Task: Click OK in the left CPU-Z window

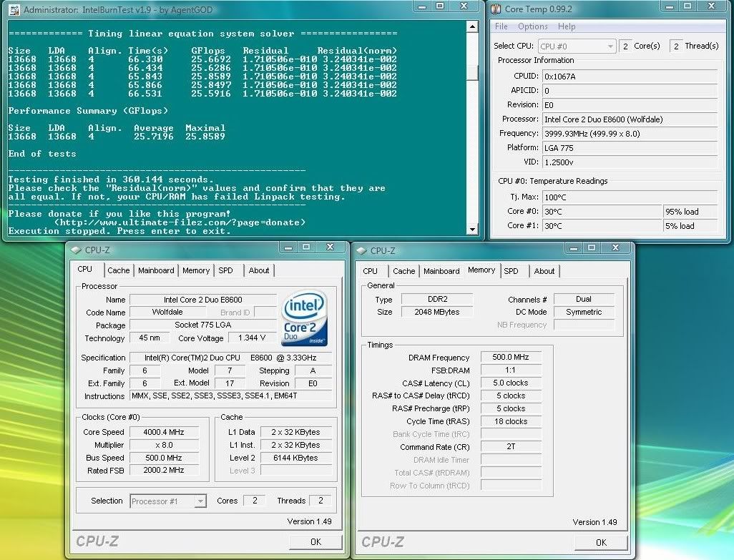Action: pyautogui.click(x=316, y=541)
